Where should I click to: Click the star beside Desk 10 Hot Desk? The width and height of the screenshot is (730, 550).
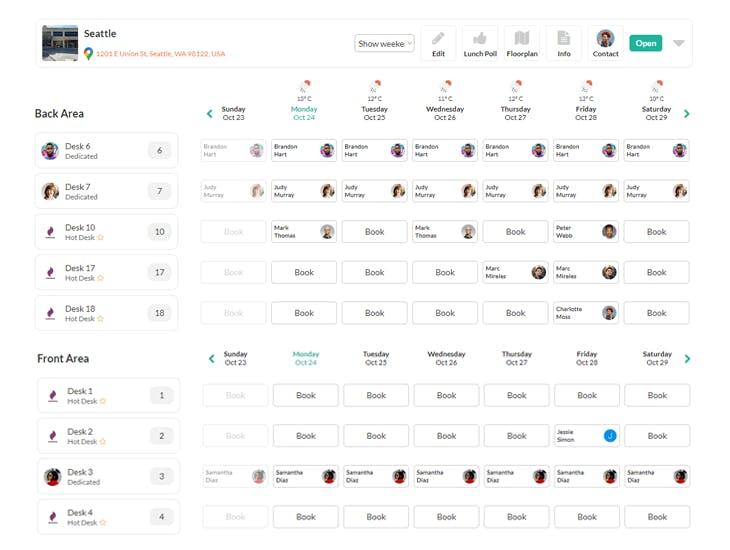tap(101, 238)
